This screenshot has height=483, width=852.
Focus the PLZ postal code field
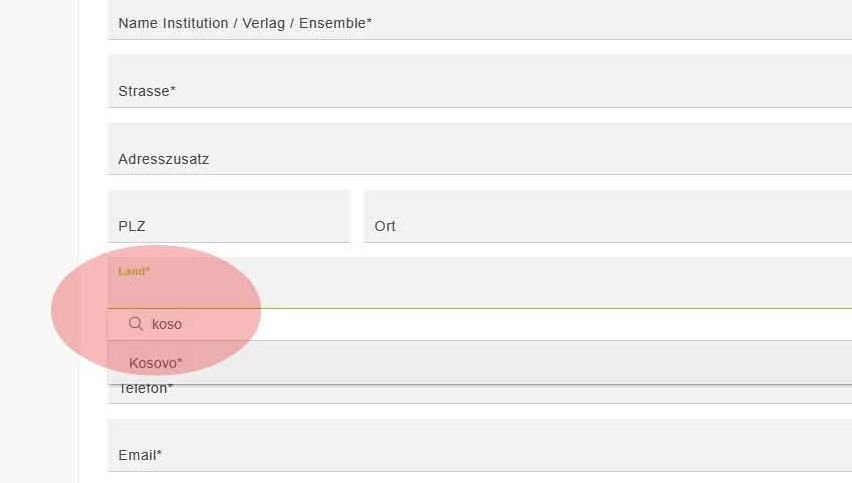point(229,216)
